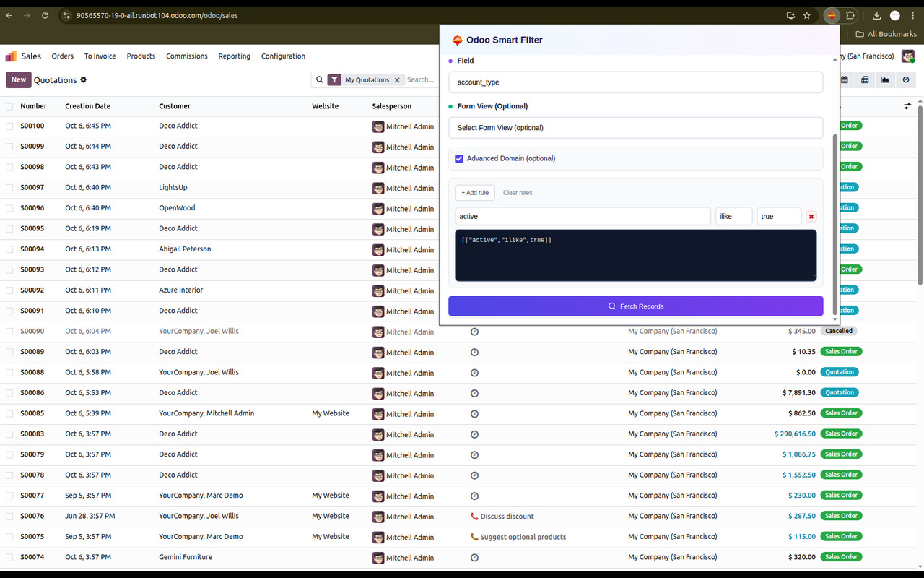Reload the page
This screenshot has width=924, height=578.
pyautogui.click(x=45, y=15)
